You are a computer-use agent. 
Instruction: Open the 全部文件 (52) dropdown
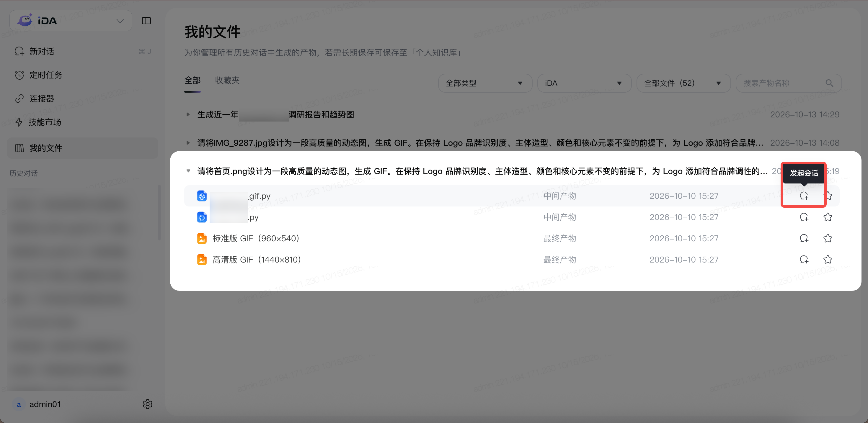click(683, 83)
